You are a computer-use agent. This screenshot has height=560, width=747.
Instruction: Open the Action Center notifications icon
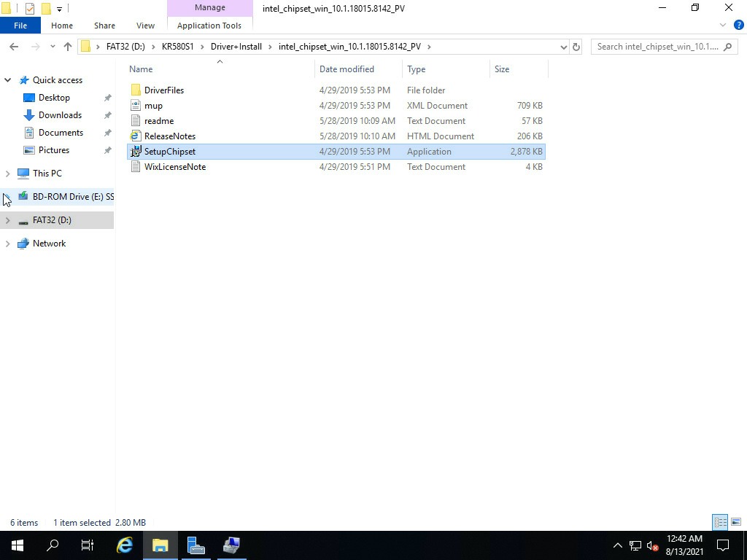pyautogui.click(x=723, y=545)
